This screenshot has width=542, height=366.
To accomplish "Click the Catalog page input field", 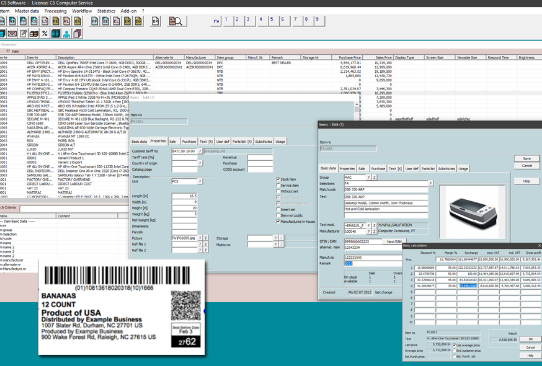I will (x=185, y=169).
